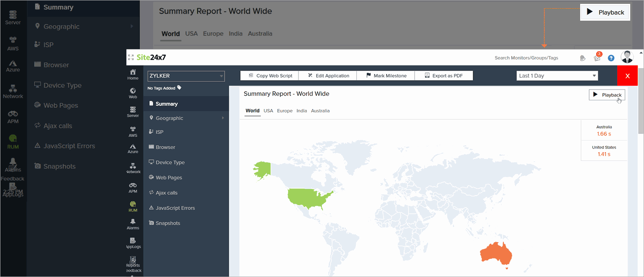The height and width of the screenshot is (277, 644).
Task: Open the Last 1 Day time period dropdown
Action: point(557,76)
